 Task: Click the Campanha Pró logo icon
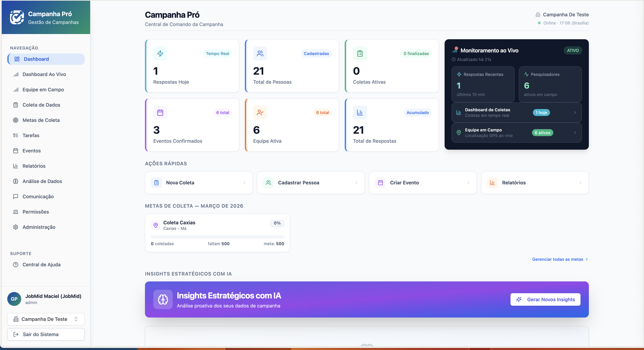pos(17,18)
